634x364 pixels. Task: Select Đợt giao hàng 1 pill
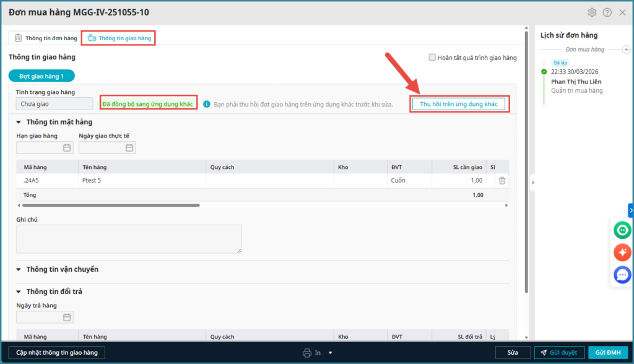[41, 76]
